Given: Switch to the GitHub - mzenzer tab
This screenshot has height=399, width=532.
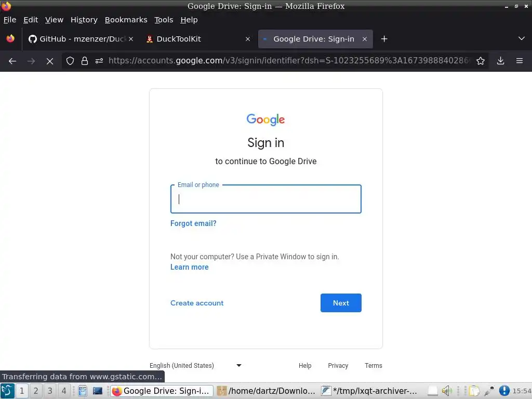Looking at the screenshot, I should 81,39.
